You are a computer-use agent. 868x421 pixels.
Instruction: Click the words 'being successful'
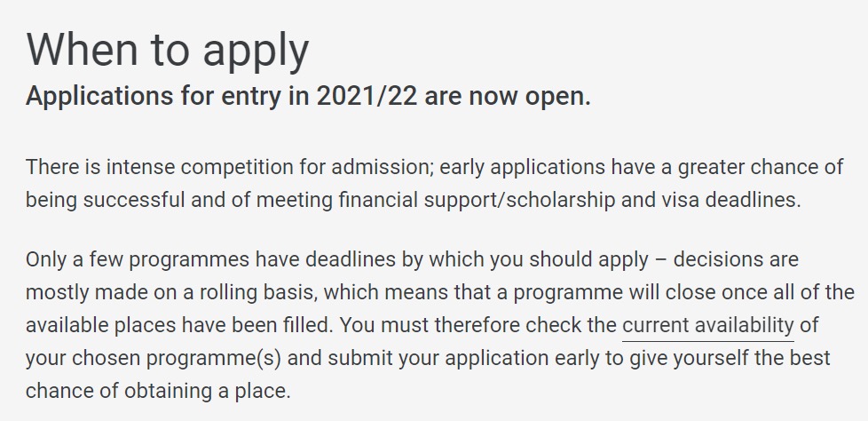[x=106, y=201]
